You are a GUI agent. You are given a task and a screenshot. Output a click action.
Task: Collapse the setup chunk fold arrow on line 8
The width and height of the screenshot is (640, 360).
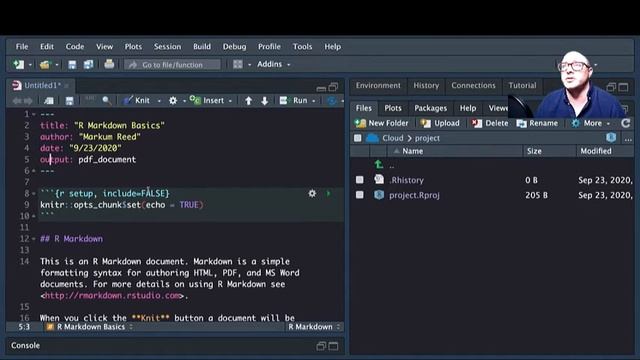coord(34,193)
